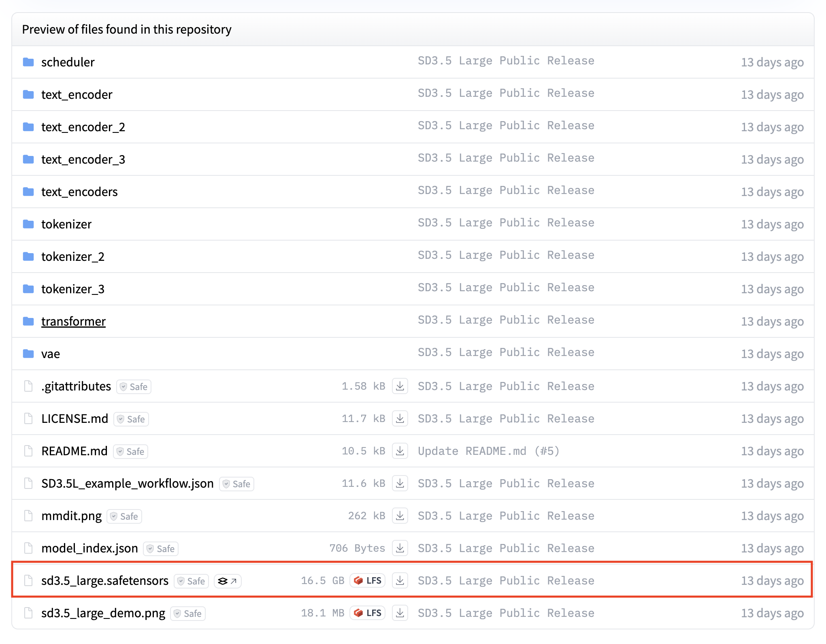
Task: Click the LFS badge on sd3.5_large_demo.png
Action: click(x=368, y=613)
